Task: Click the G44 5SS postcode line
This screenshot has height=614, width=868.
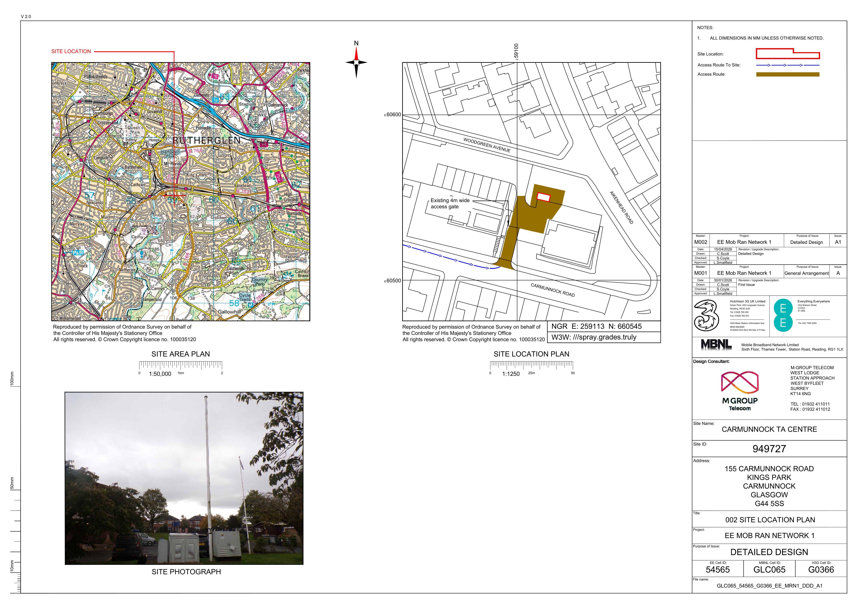Action: [x=769, y=504]
